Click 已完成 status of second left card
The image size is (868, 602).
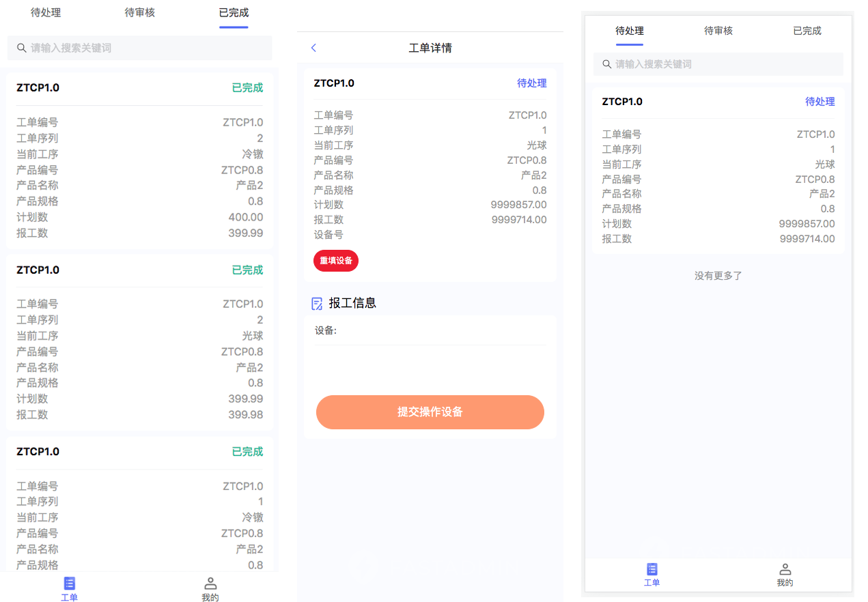247,270
